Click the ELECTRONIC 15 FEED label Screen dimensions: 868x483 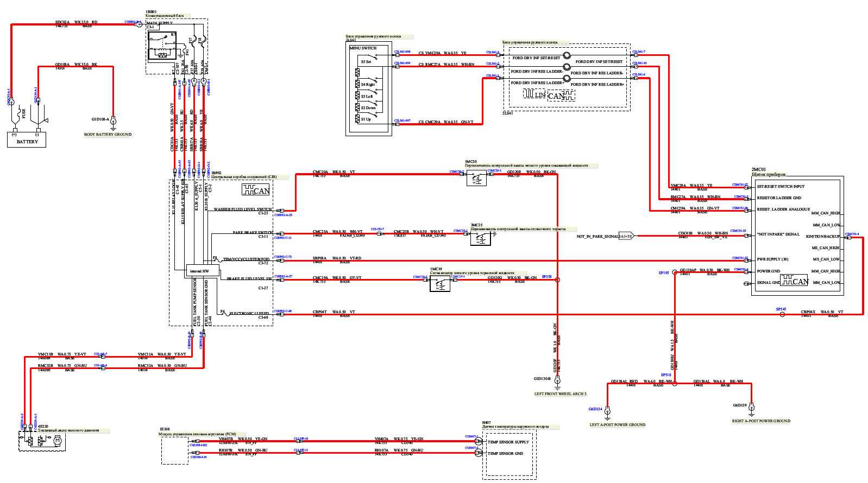pos(249,313)
